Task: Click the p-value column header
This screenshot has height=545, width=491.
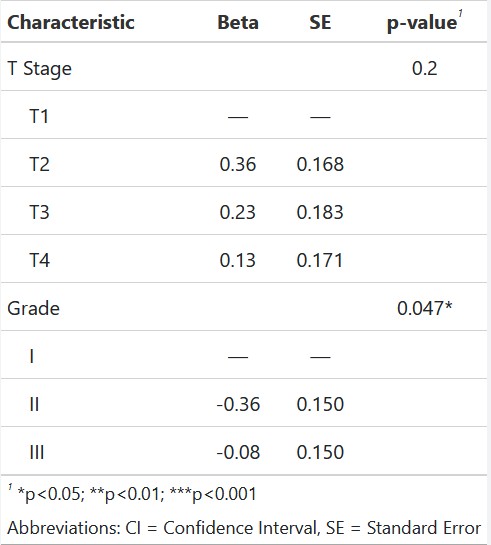Action: [x=425, y=23]
